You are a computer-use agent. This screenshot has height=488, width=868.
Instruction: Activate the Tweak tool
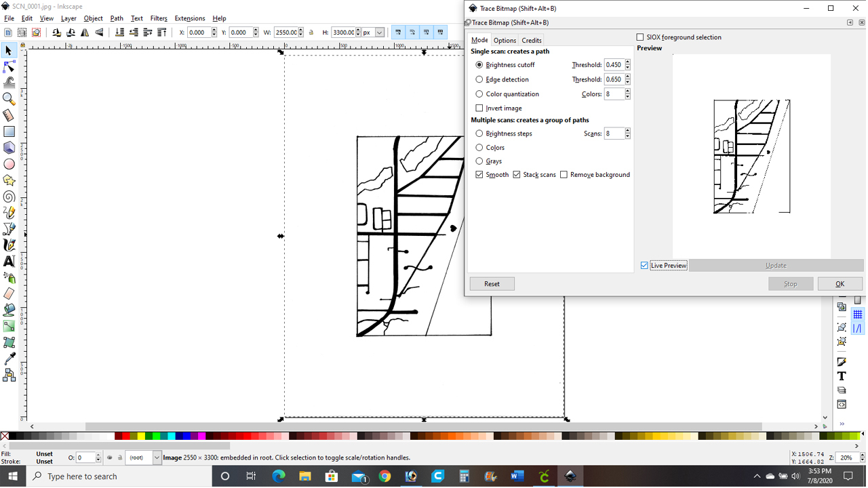[9, 83]
